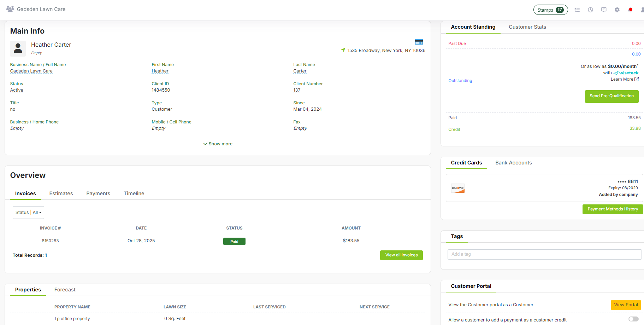Open the Forecast tab in Properties
The image size is (644, 325).
pyautogui.click(x=65, y=290)
